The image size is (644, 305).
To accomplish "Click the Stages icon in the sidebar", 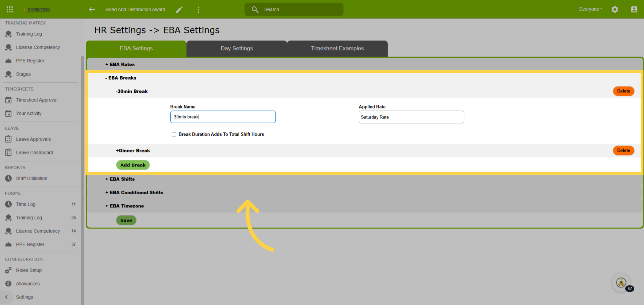I will (8, 74).
